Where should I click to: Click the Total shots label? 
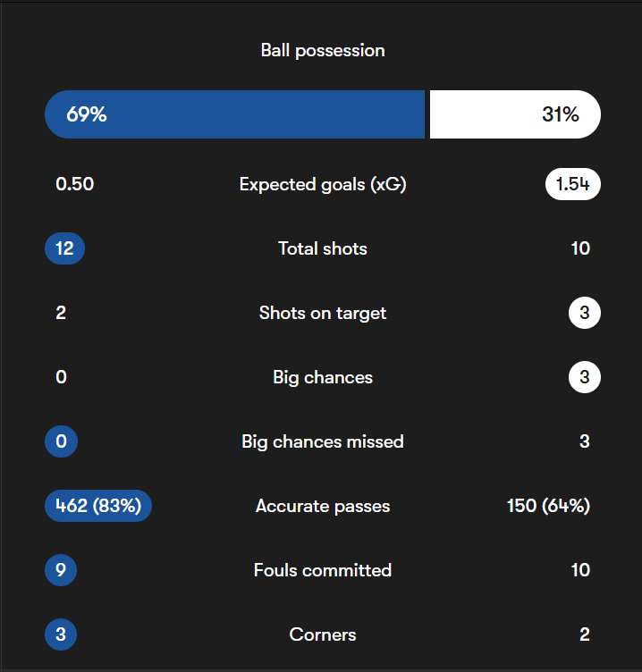(323, 248)
